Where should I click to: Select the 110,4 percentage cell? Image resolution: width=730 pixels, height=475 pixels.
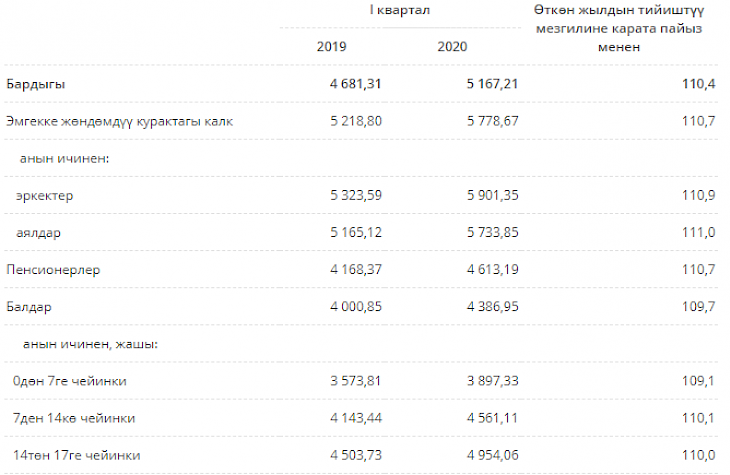tap(698, 84)
